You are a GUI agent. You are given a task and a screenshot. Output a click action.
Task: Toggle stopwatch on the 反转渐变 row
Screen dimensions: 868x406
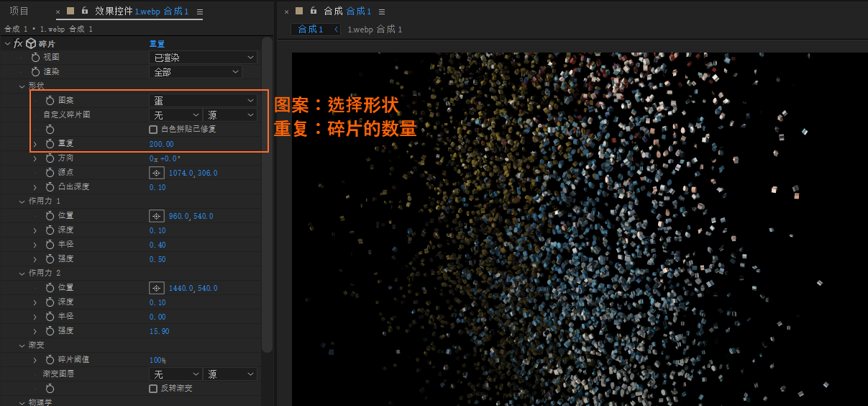coord(50,388)
